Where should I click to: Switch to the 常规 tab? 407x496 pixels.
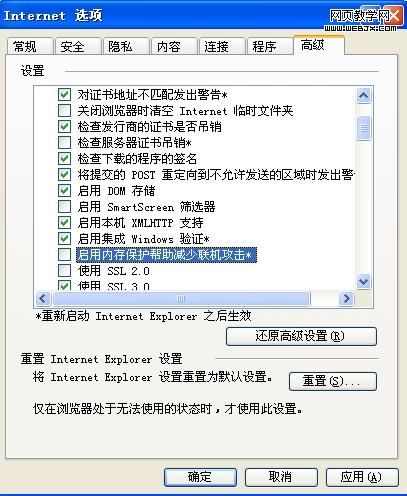(30, 46)
